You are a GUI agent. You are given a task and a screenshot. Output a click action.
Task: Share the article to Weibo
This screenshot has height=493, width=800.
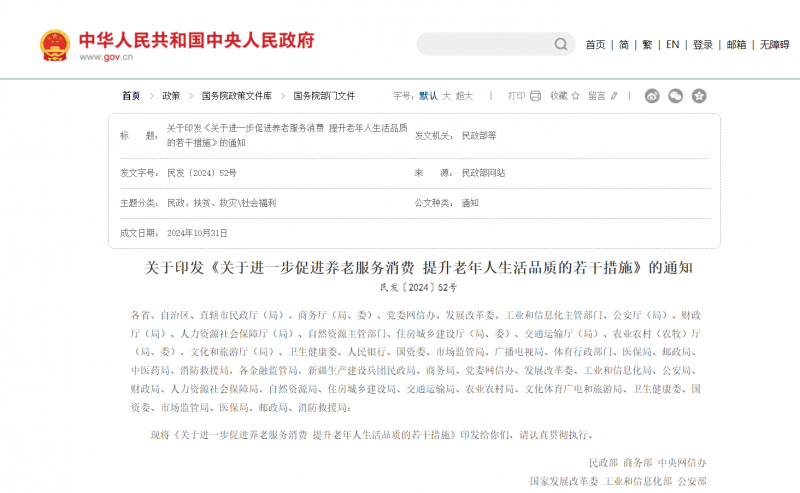click(x=652, y=96)
